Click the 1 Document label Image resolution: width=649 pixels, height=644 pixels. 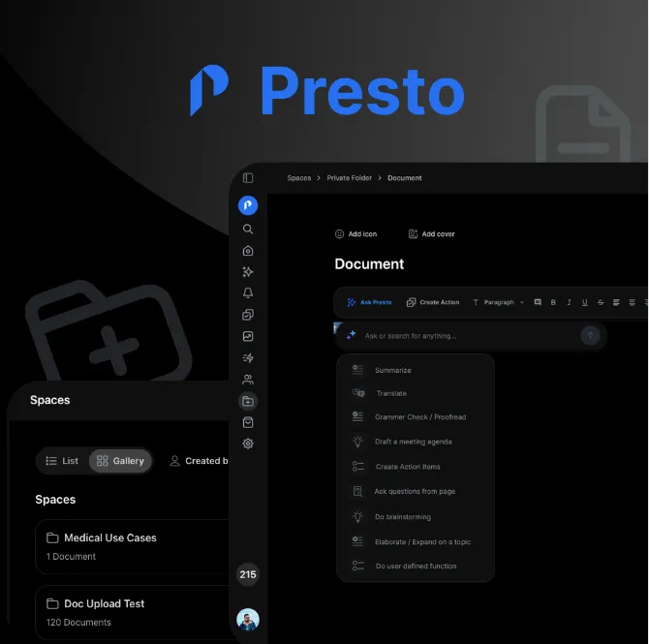pos(71,557)
